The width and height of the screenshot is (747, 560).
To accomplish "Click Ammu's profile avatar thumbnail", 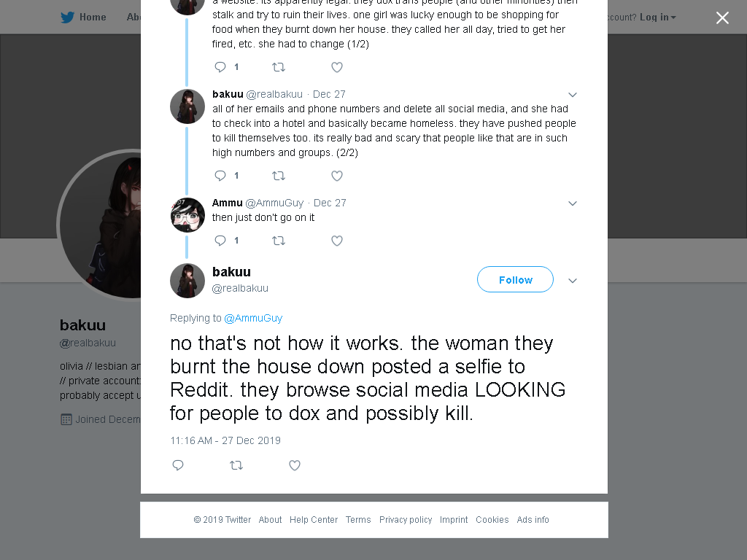I will coord(187,215).
